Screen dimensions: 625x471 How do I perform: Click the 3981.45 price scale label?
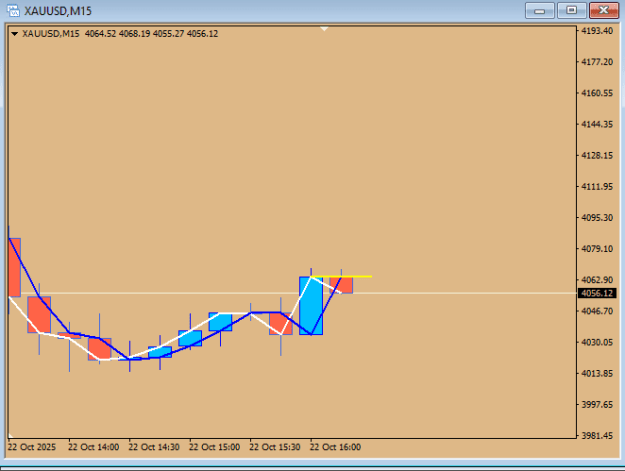click(597, 436)
